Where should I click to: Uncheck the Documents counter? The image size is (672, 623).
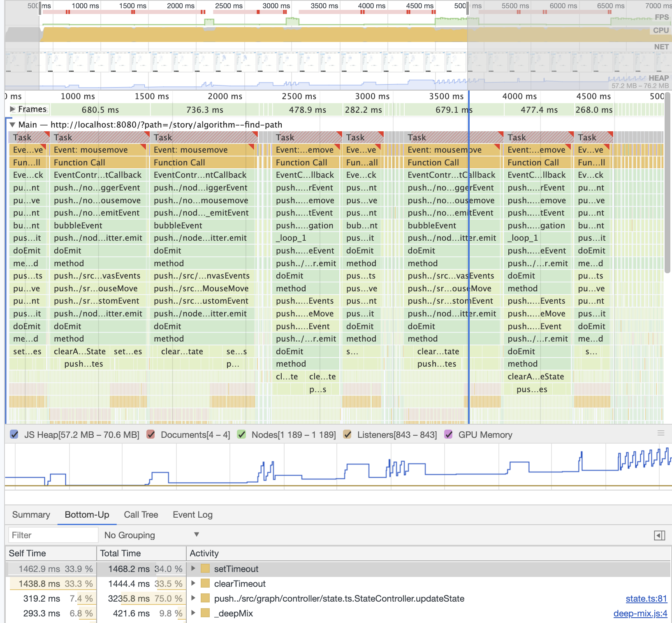tap(151, 434)
